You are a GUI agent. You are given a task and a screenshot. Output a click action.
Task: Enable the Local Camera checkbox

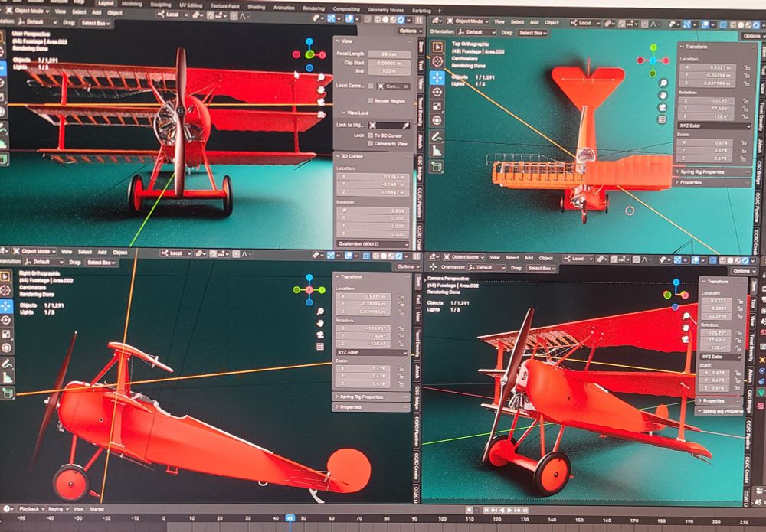(x=371, y=86)
